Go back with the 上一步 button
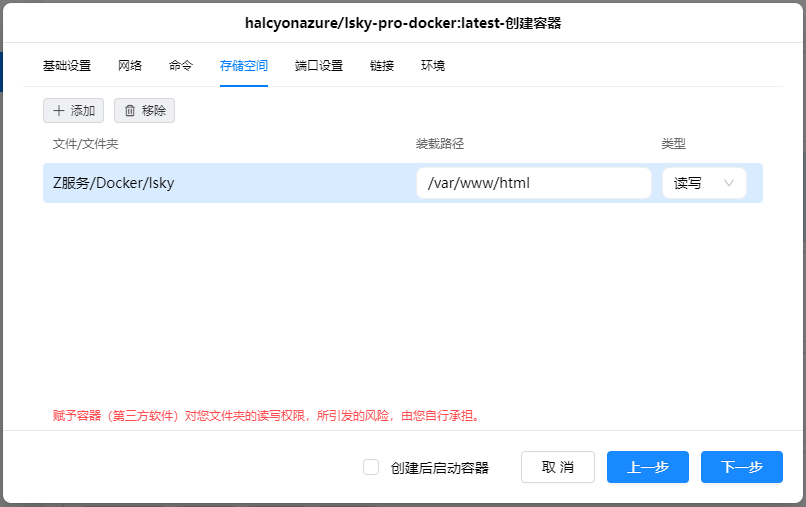This screenshot has height=507, width=806. tap(647, 467)
